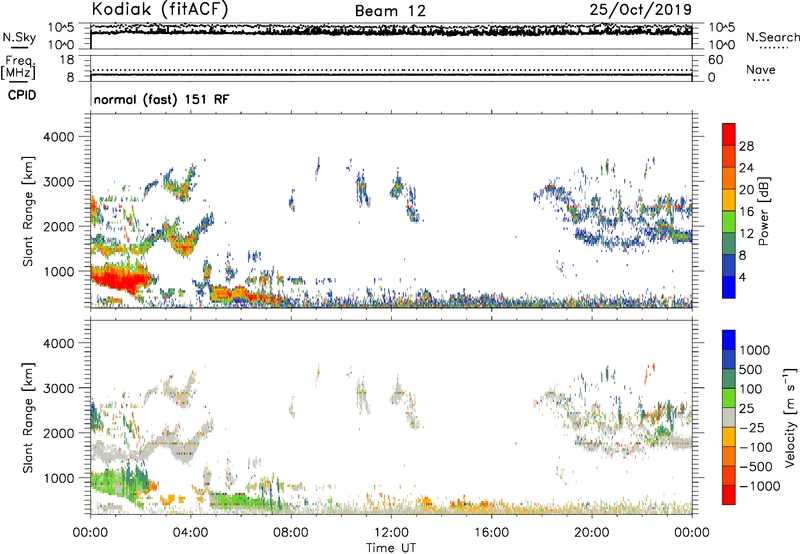Click the "N.Sky" legend label
800x554 pixels.
[x=19, y=37]
